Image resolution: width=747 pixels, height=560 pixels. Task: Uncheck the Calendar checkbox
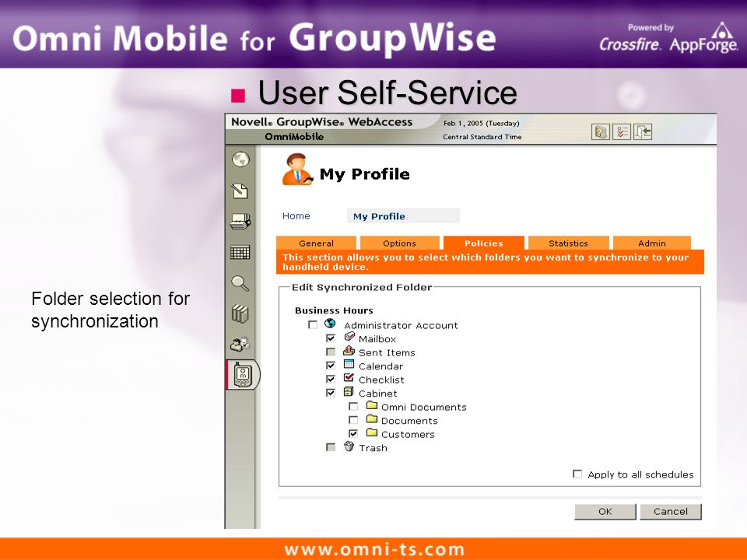(331, 366)
